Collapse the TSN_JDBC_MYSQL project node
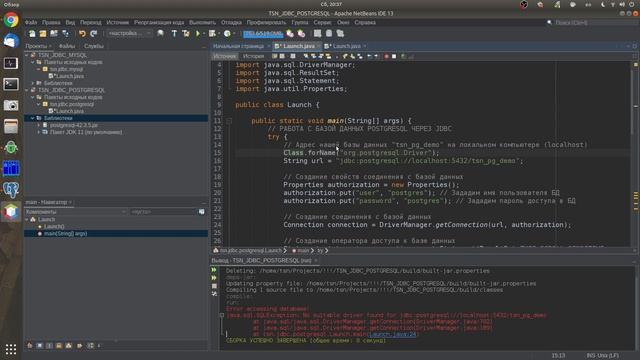 pyautogui.click(x=27, y=55)
